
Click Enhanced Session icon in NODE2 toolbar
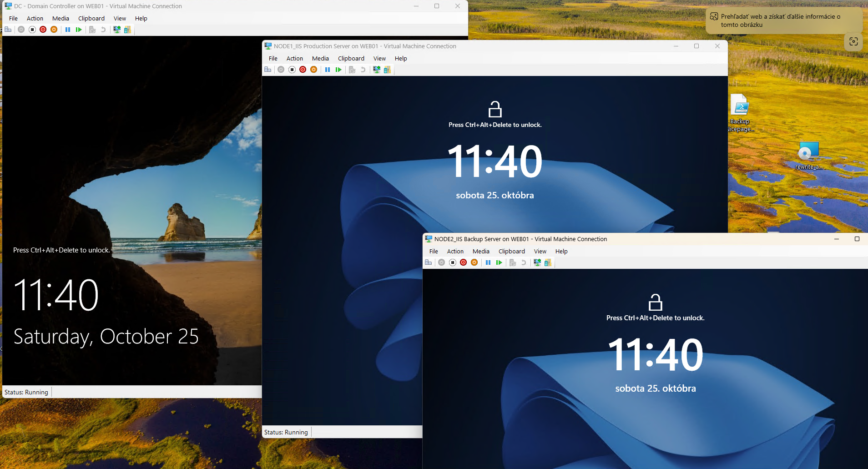(x=537, y=262)
